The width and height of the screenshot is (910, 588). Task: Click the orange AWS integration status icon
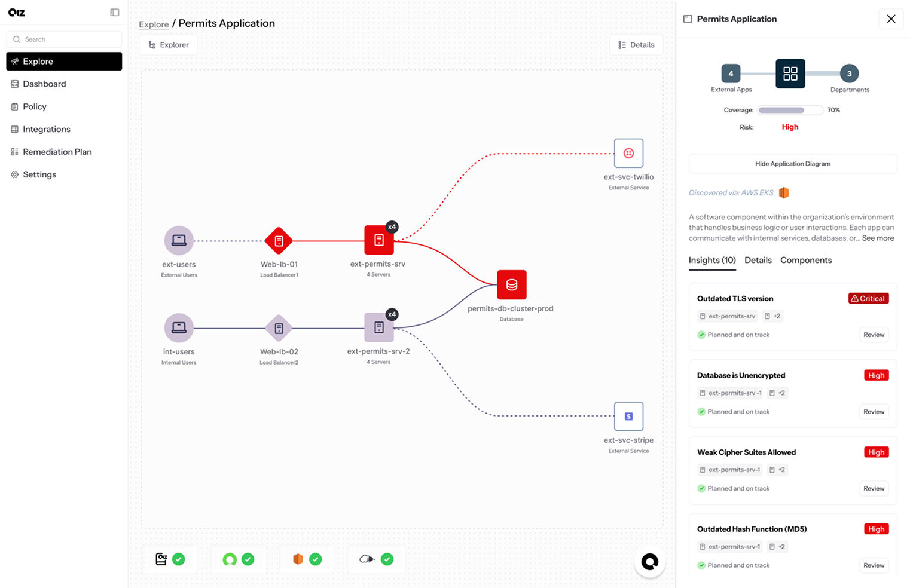(x=298, y=559)
